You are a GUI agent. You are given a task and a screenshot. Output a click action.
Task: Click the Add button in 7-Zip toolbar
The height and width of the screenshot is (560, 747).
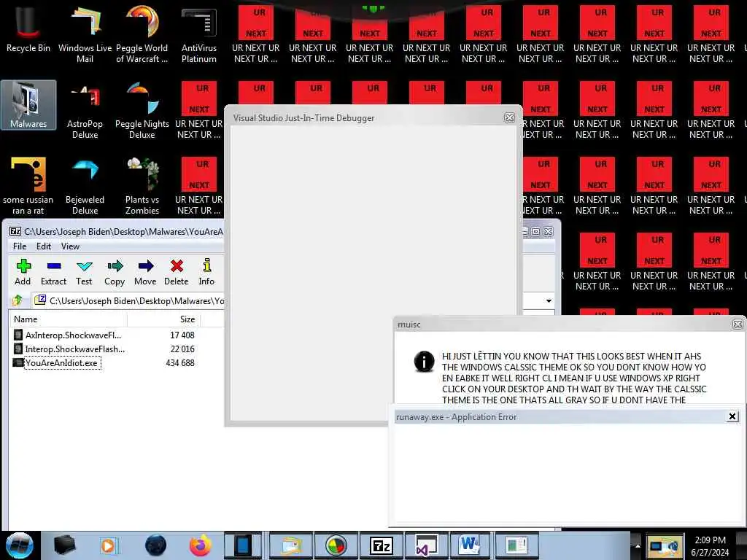[23, 273]
